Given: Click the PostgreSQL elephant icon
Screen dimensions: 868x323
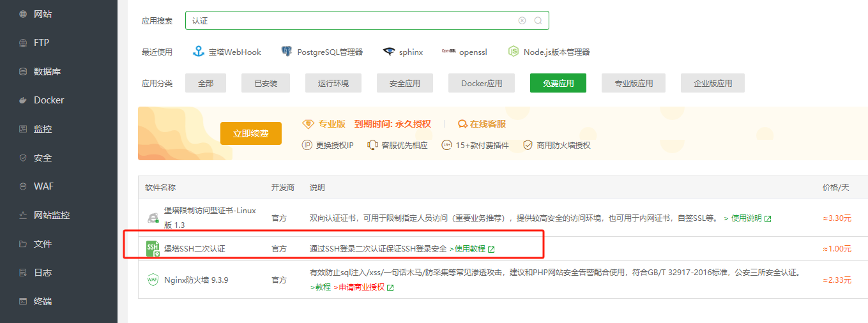Looking at the screenshot, I should 287,52.
